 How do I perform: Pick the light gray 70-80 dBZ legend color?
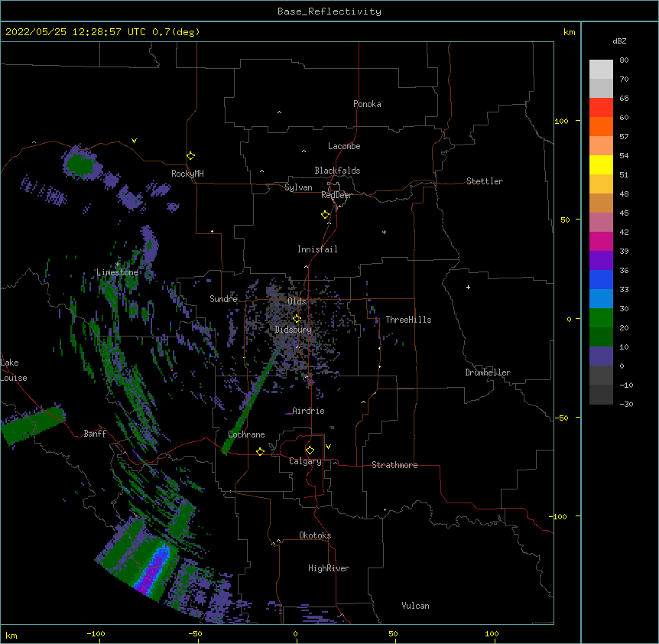point(601,69)
